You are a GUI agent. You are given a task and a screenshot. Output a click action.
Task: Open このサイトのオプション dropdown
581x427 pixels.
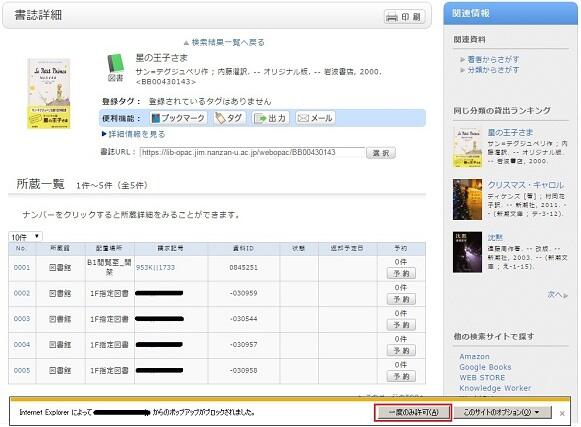502,412
